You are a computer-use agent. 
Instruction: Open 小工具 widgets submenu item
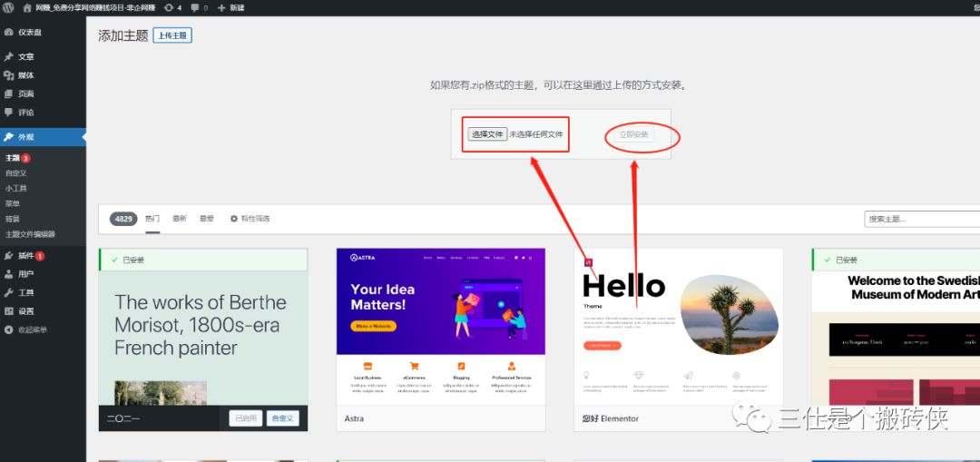15,188
